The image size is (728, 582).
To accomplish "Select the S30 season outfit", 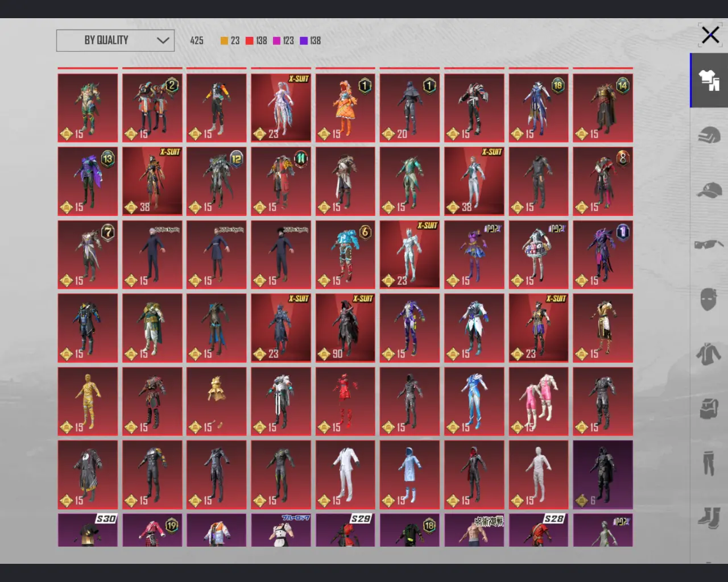I will [x=88, y=530].
